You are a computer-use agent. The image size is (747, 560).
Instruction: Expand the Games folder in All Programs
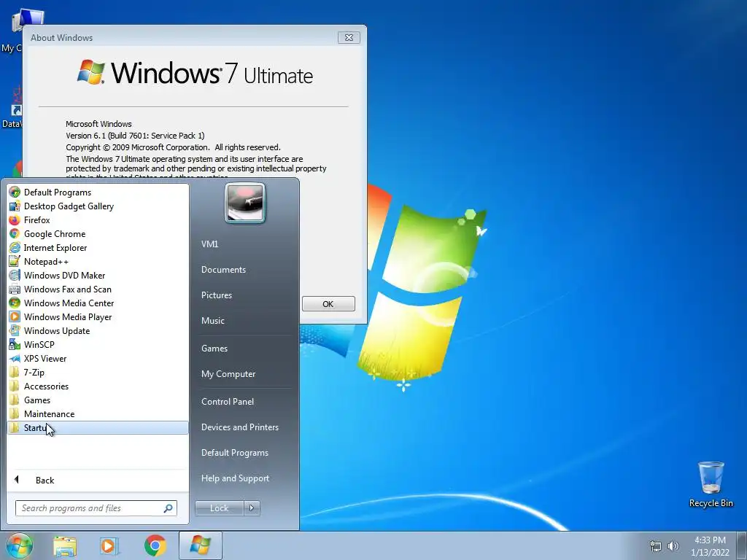(x=98, y=400)
